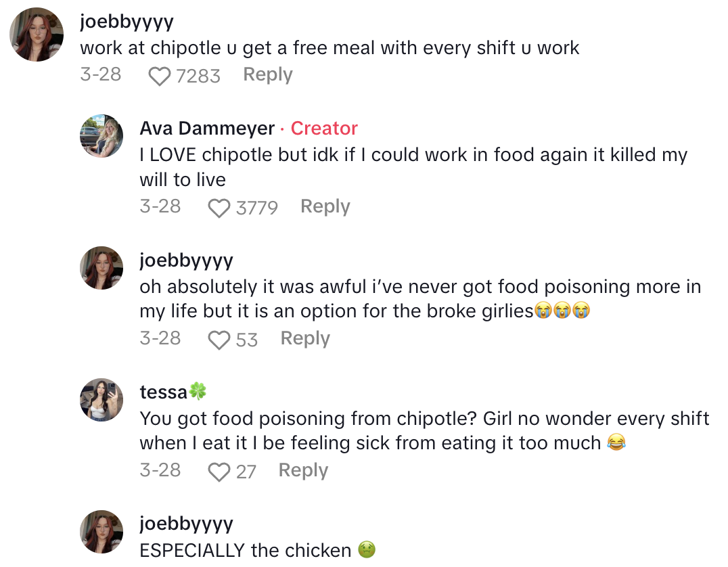Reply to tessa's food poisoning question
This screenshot has width=728, height=567.
[303, 470]
